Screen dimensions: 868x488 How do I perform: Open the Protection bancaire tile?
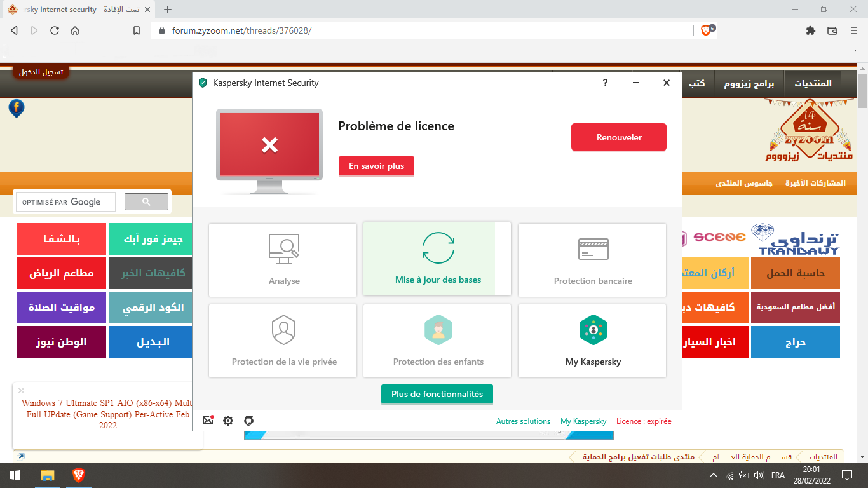(592, 260)
